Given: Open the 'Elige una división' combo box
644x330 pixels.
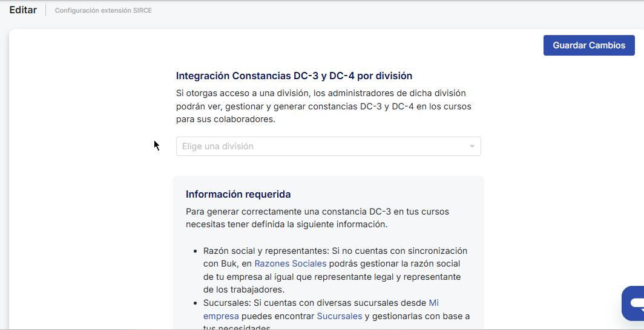Looking at the screenshot, I should [321, 146].
